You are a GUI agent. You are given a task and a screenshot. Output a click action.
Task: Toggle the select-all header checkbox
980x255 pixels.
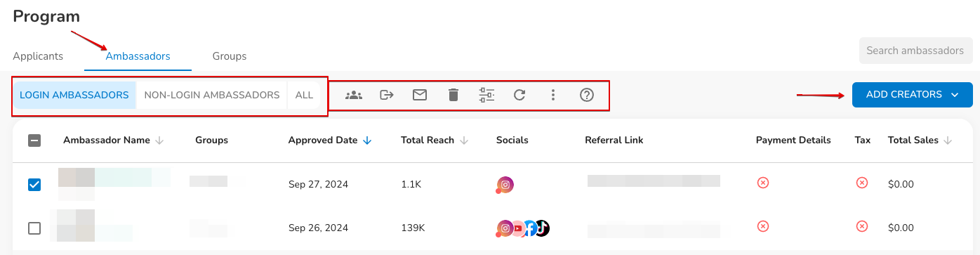[34, 140]
